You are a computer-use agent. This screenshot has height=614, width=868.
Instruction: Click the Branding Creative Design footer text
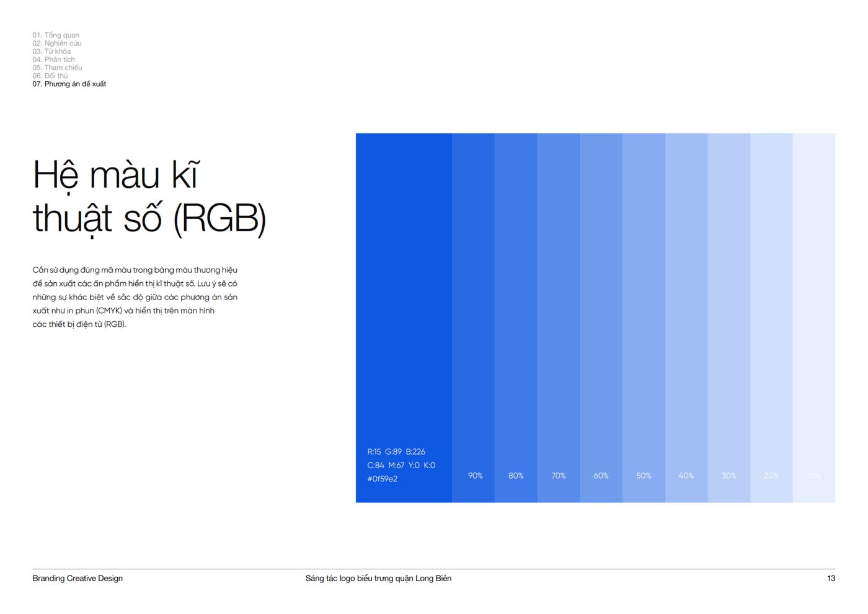pos(77,578)
